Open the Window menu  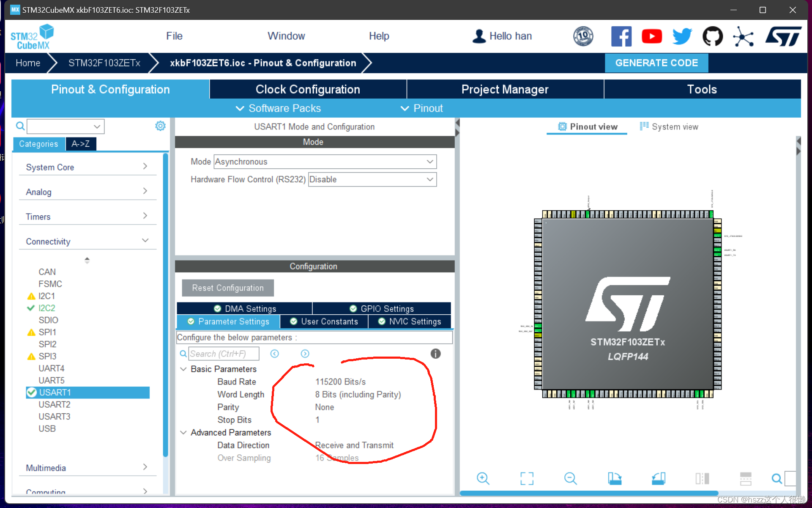pos(286,36)
